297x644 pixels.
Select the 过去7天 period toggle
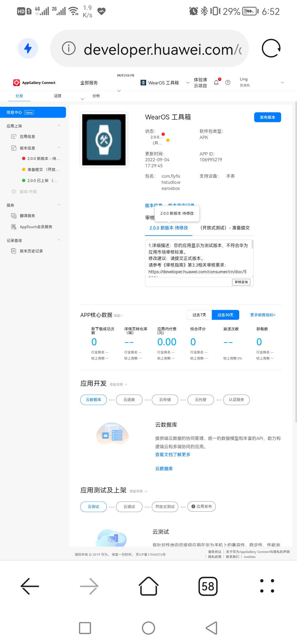tap(199, 315)
